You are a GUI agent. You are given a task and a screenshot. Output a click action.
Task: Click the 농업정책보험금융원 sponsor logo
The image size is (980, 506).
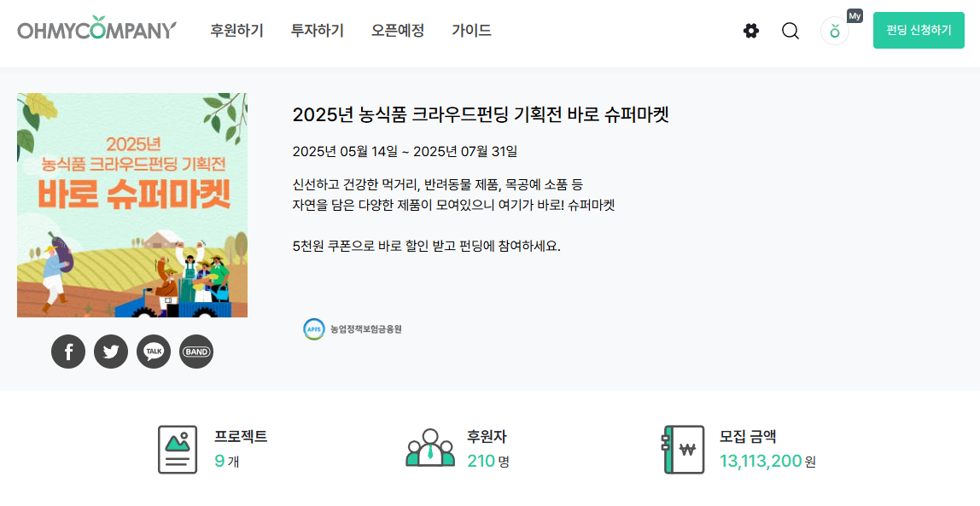(353, 329)
